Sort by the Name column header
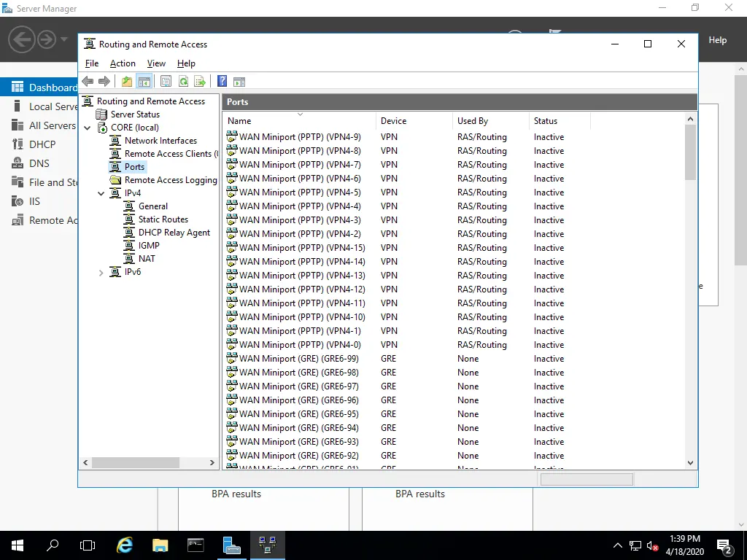Screen dimensions: 747x560 299,121
